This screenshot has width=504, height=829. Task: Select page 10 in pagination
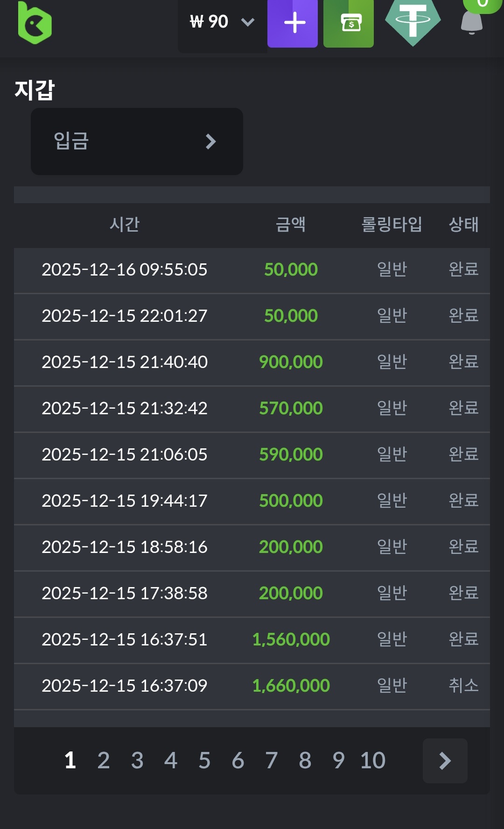372,761
